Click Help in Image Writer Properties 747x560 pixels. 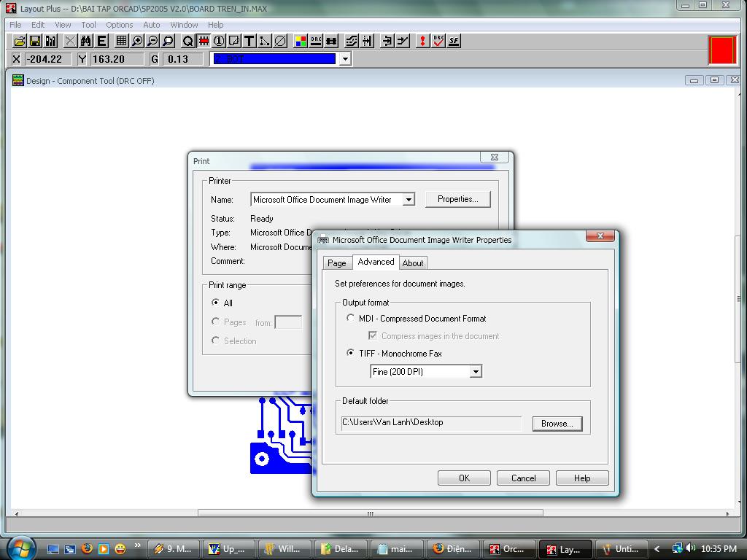pos(582,478)
